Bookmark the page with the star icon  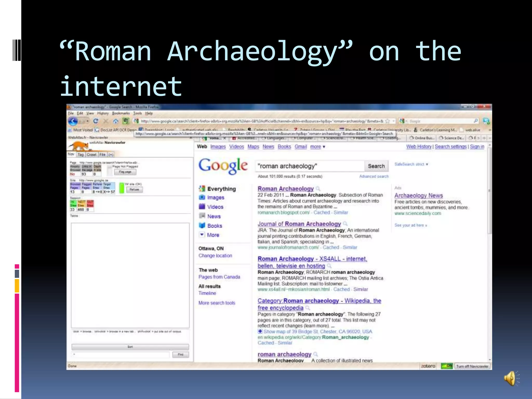pos(388,121)
